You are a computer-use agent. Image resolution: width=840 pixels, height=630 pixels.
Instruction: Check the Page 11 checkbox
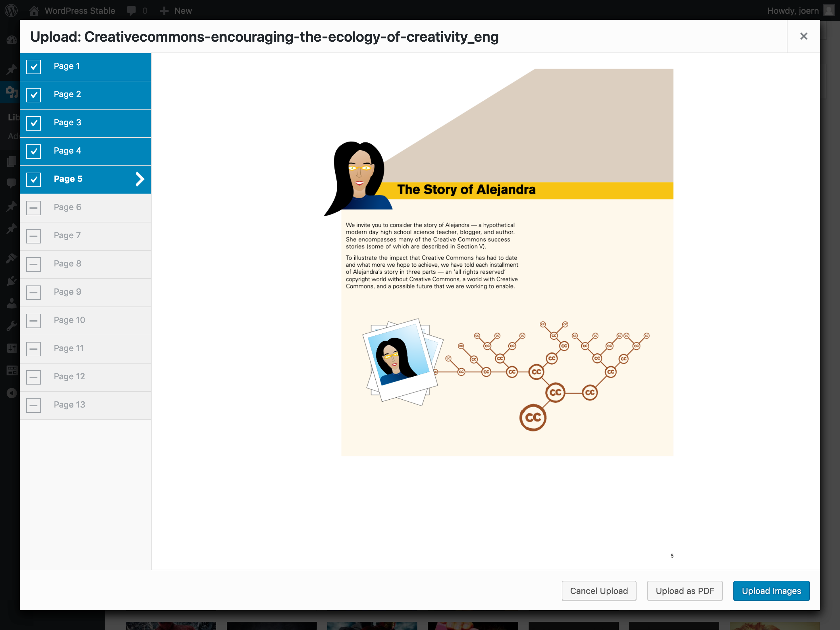click(33, 348)
